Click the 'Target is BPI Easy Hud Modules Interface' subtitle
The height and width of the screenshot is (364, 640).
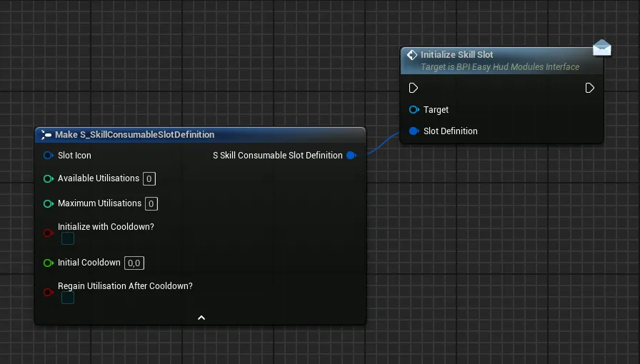tap(500, 67)
